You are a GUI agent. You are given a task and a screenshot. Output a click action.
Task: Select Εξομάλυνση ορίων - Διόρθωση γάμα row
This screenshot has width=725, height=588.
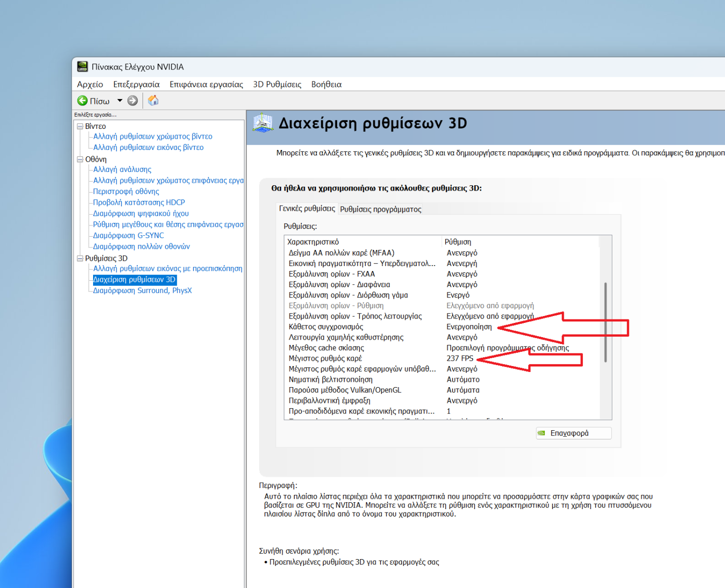(x=441, y=295)
